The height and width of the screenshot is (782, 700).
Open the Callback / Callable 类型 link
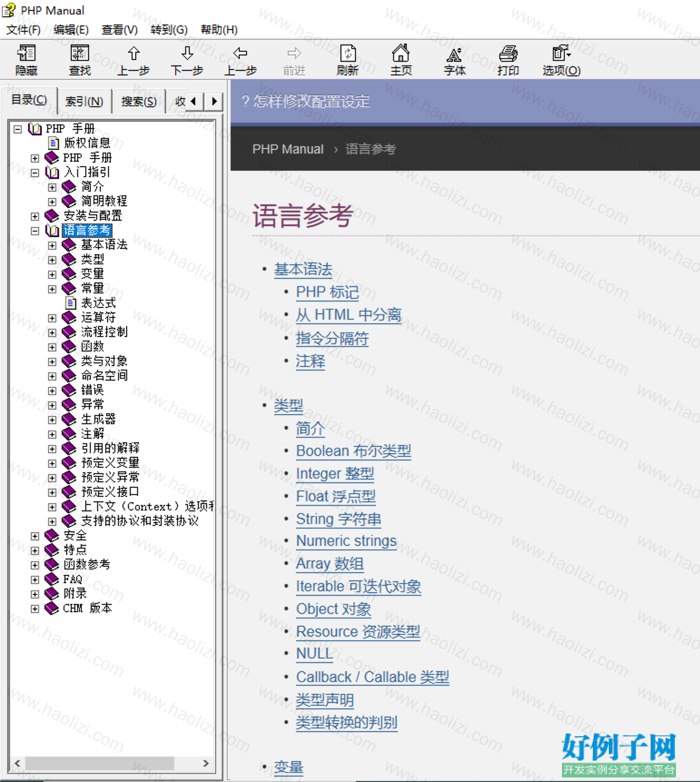(x=373, y=677)
